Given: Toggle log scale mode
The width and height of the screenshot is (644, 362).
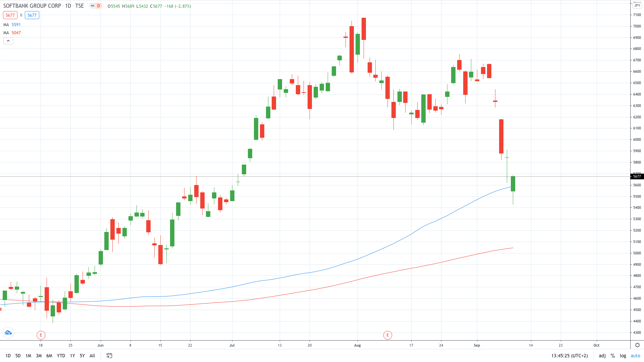Looking at the screenshot, I should pyautogui.click(x=623, y=356).
